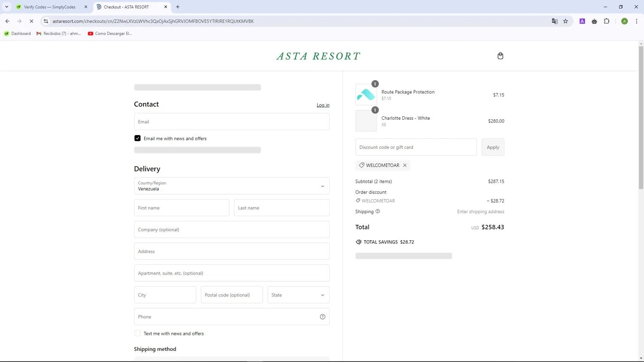The height and width of the screenshot is (362, 644).
Task: Click the Route Package Protection product thumbnail
Action: coord(366,95)
